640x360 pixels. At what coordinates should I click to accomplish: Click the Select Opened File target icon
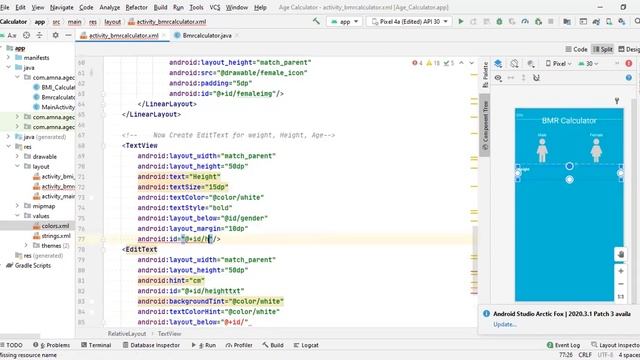click(27, 36)
